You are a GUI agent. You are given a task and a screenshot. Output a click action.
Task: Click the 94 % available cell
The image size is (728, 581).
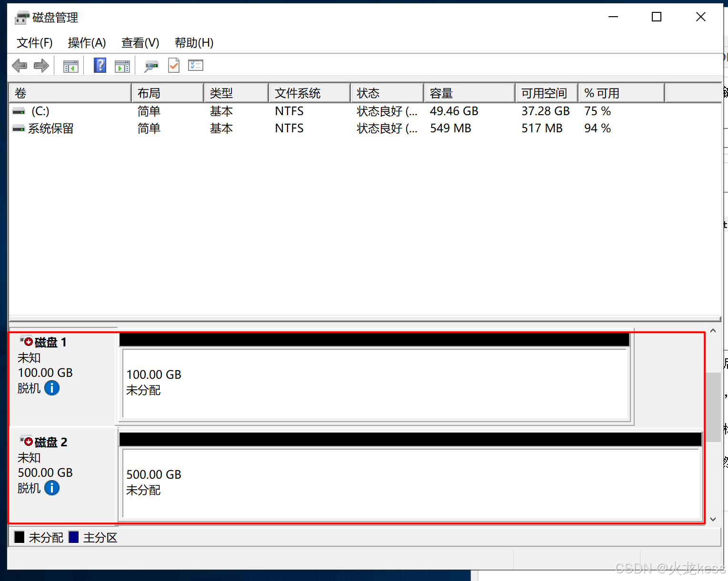(x=598, y=128)
